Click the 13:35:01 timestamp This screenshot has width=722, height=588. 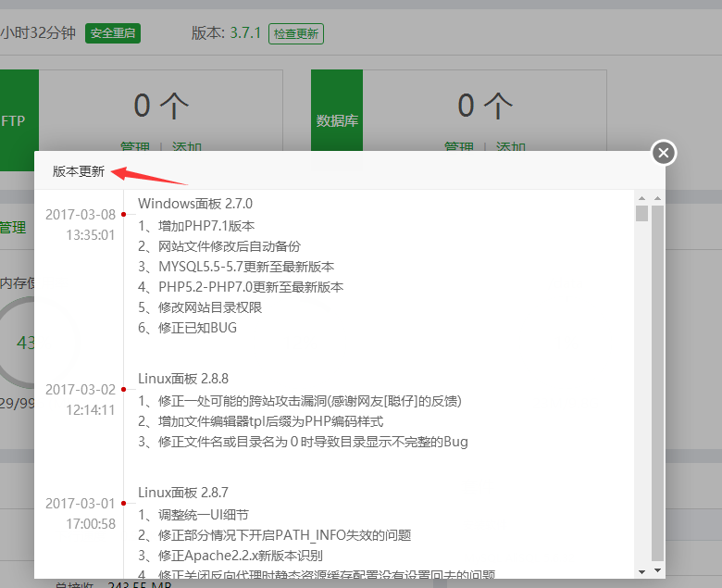tap(91, 235)
